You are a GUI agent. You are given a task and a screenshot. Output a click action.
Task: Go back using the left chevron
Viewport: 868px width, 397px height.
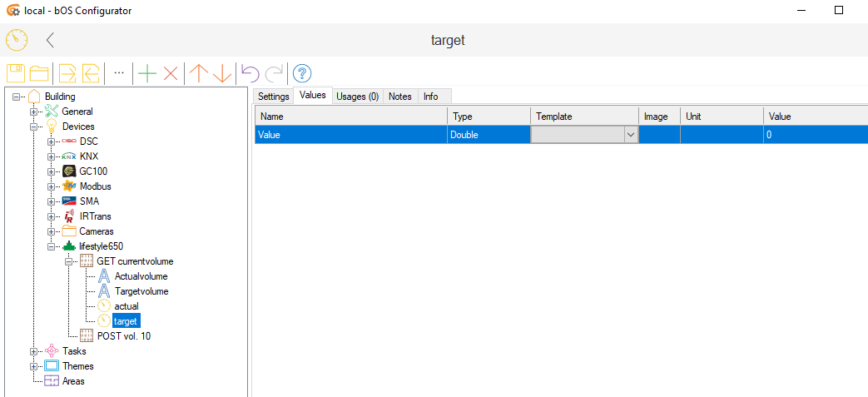(x=51, y=40)
